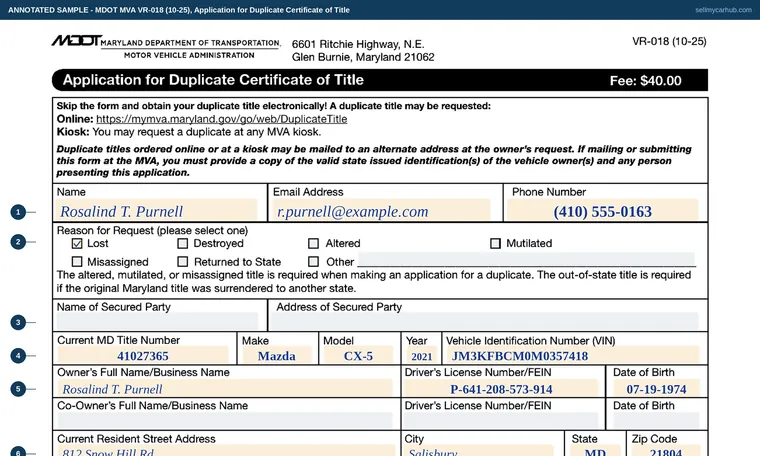The image size is (760, 456).
Task: Click the Reason for Request label
Action: pyautogui.click(x=152, y=230)
